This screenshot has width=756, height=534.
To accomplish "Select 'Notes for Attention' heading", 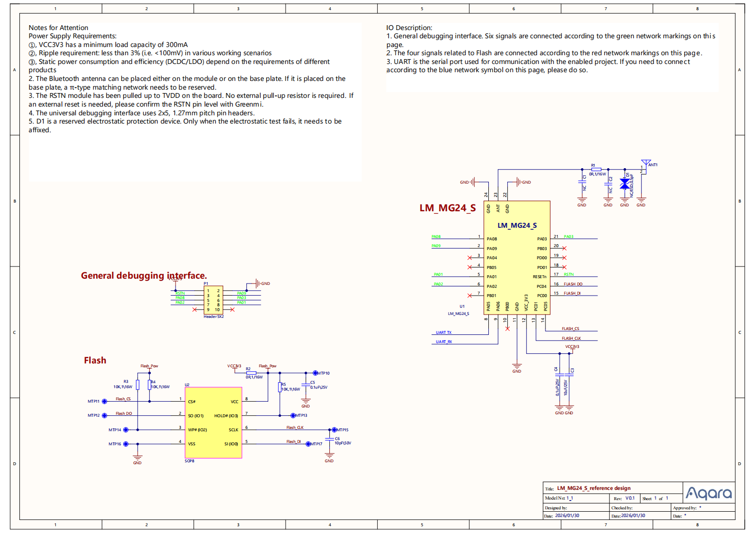I will tap(58, 28).
